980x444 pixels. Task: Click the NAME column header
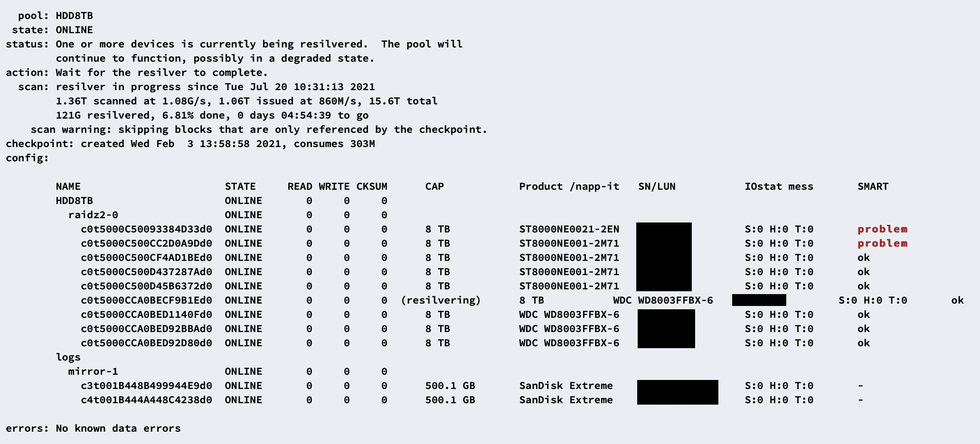(68, 186)
